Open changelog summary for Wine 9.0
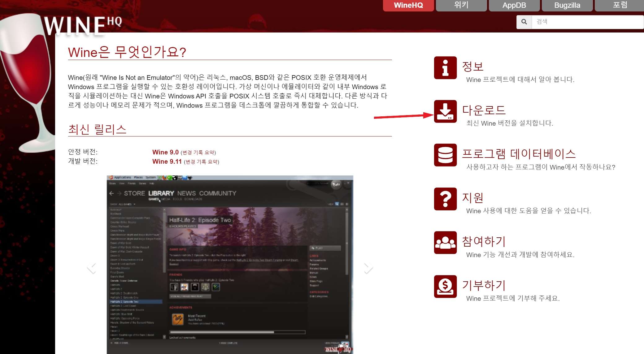This screenshot has height=354, width=644. click(198, 153)
